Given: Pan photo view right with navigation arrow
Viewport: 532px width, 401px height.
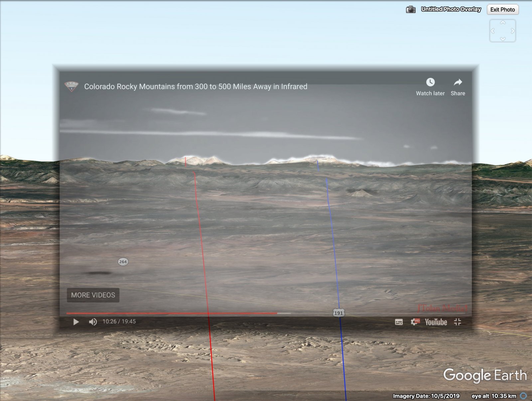Looking at the screenshot, I should click(512, 31).
